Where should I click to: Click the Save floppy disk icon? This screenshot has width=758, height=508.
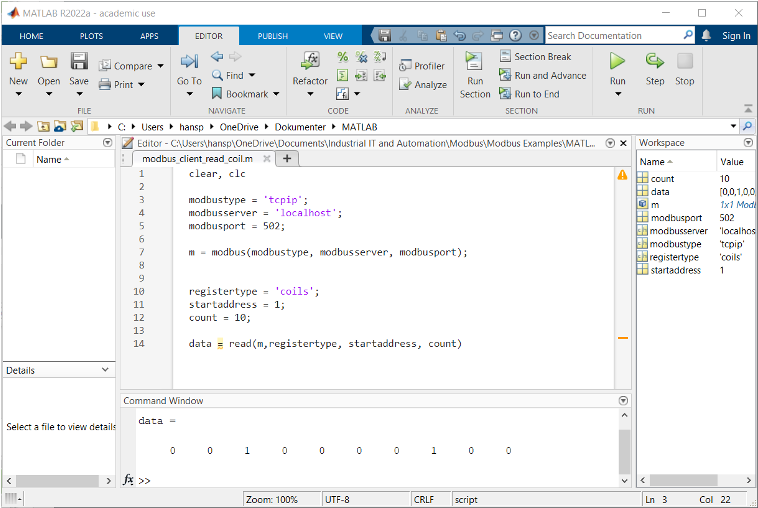(x=79, y=61)
